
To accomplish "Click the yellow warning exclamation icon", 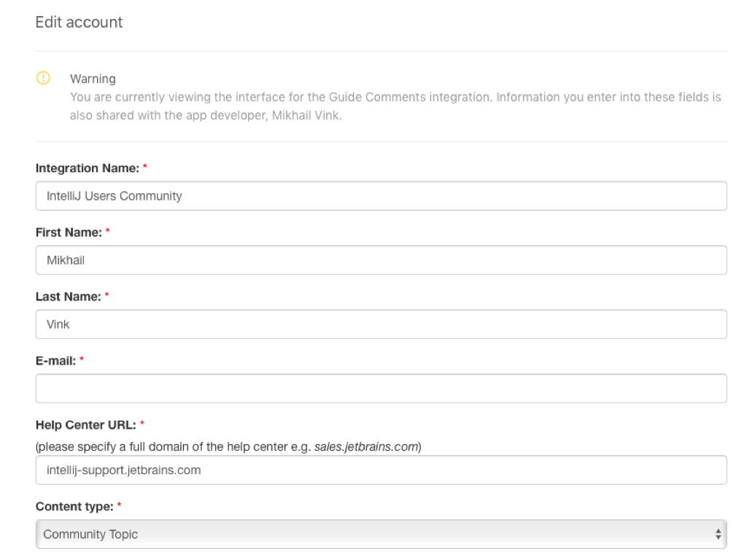I will pyautogui.click(x=43, y=78).
